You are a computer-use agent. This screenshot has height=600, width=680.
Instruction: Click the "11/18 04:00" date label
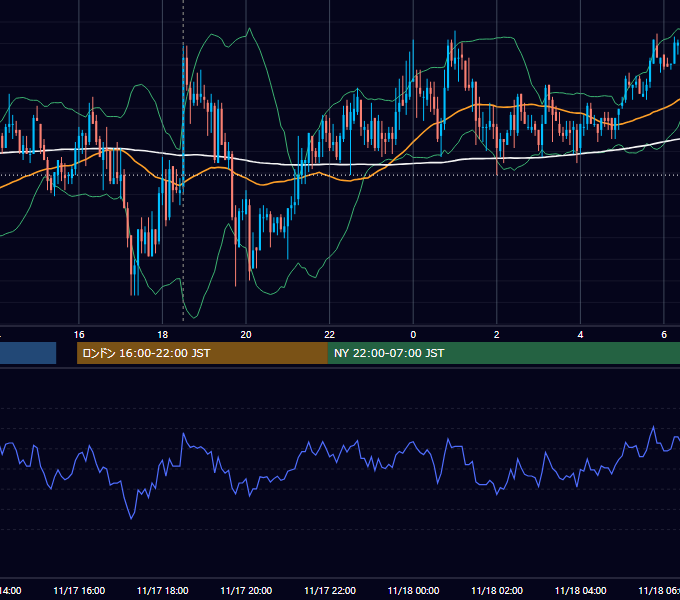tap(581, 590)
